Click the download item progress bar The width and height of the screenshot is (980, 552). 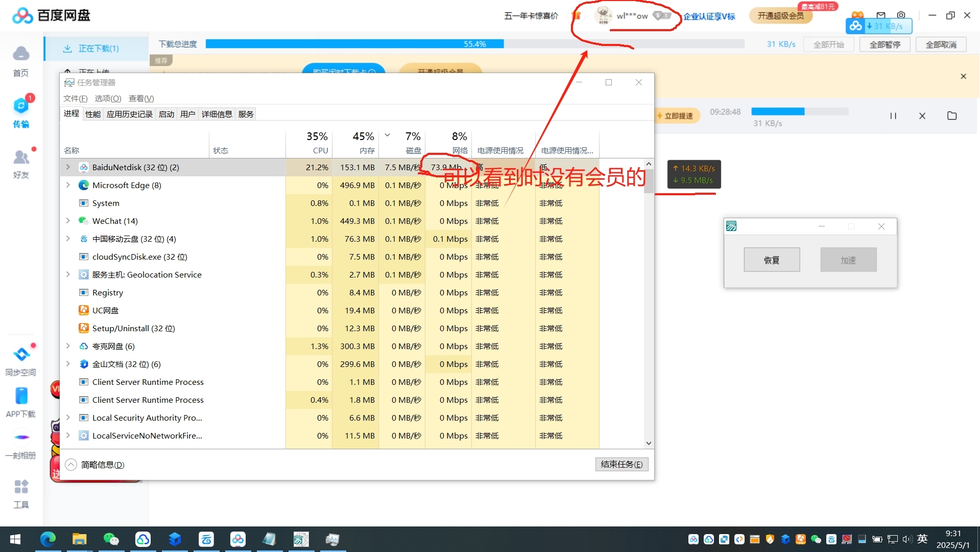coord(800,111)
